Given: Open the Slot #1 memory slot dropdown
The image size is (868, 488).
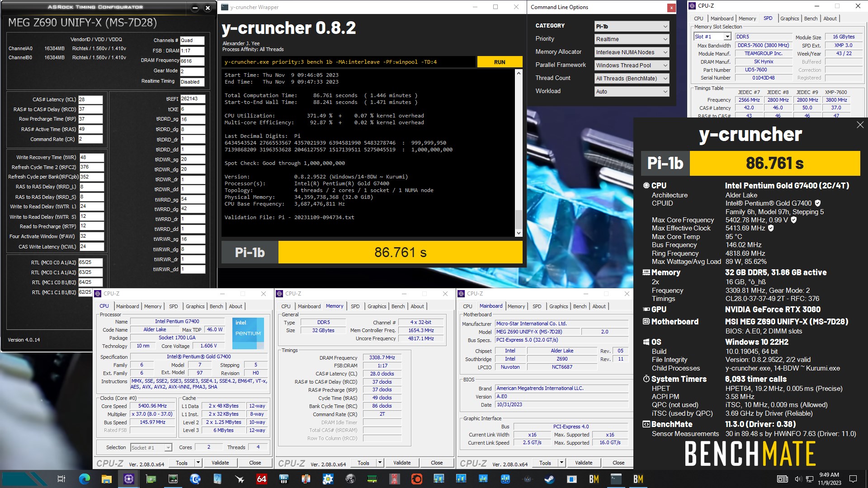Looking at the screenshot, I should point(712,37).
